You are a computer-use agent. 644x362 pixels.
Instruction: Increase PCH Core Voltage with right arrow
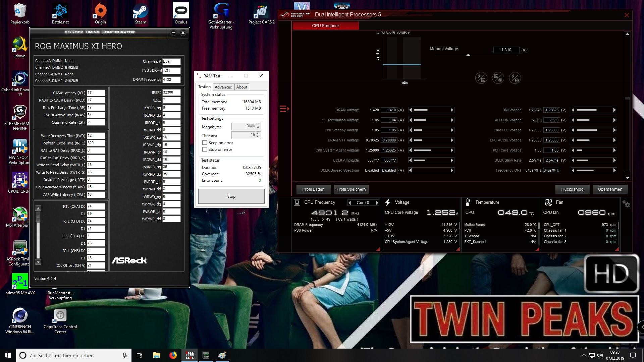[x=614, y=150]
